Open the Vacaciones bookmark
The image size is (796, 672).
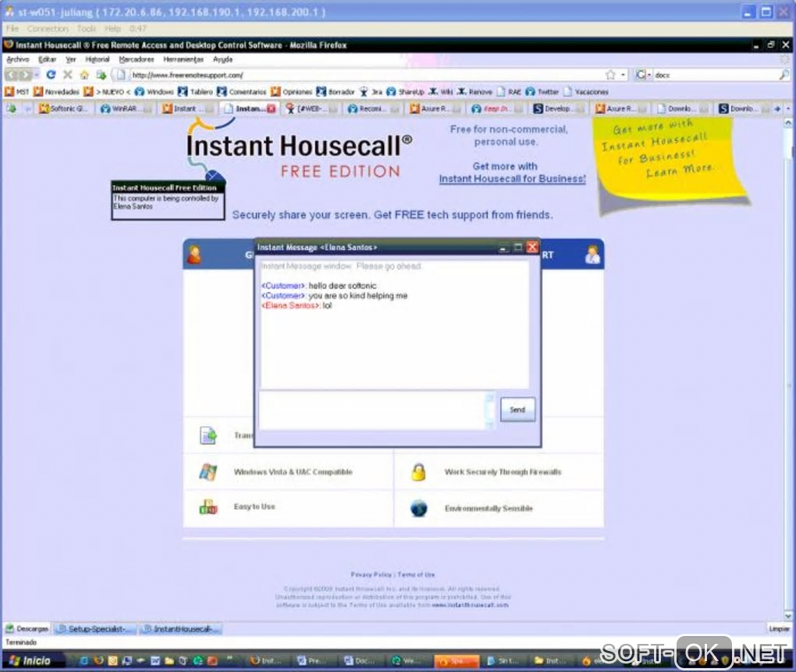[x=586, y=92]
